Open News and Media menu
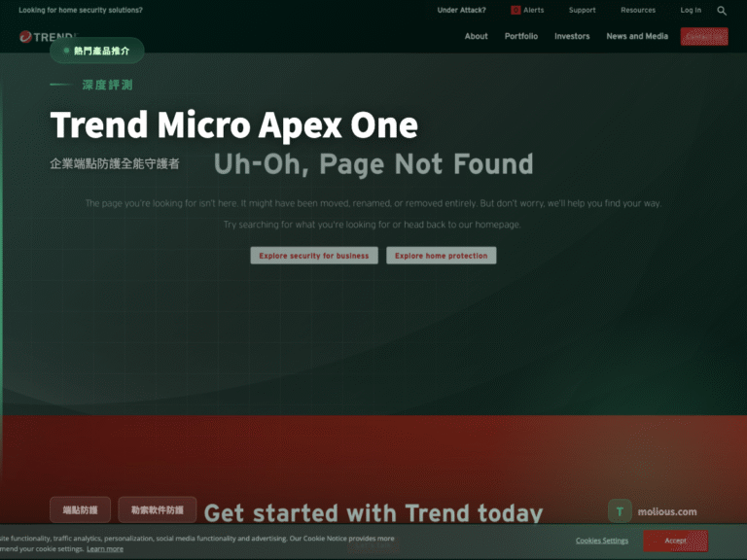The width and height of the screenshot is (747, 560). (637, 36)
